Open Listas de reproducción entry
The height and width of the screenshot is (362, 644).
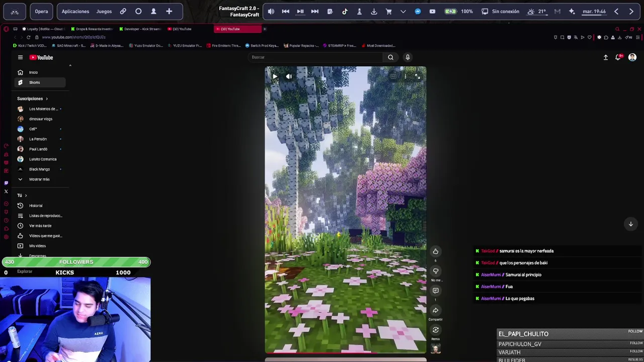tap(40, 216)
